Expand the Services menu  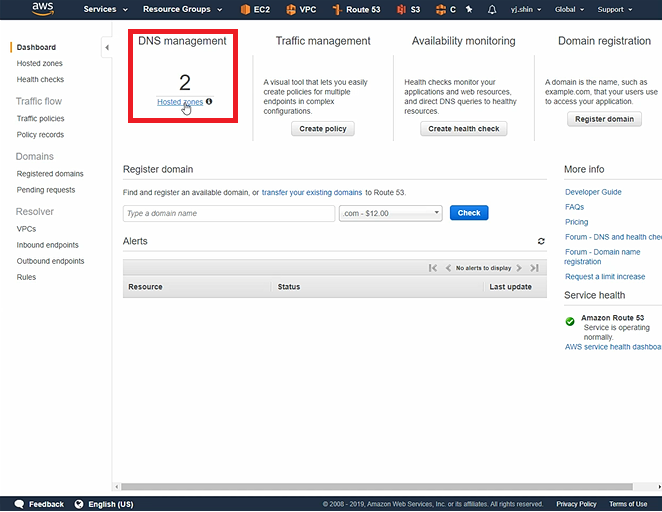tap(105, 9)
